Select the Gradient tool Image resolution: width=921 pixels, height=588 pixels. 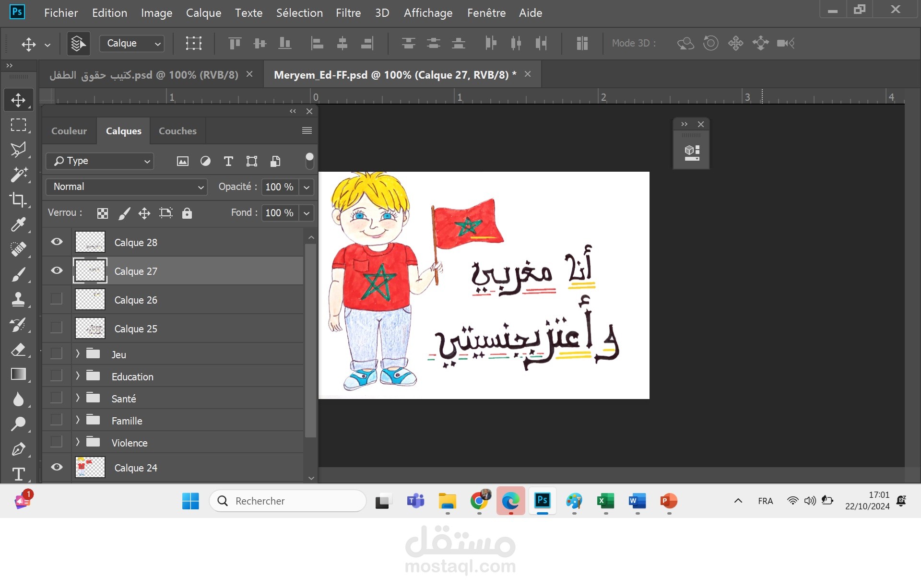[x=18, y=374]
